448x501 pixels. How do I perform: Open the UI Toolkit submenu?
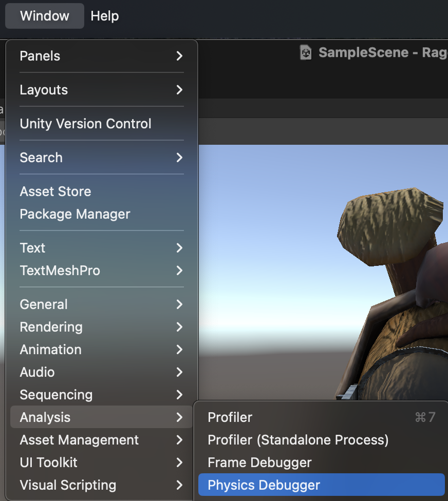(x=101, y=463)
